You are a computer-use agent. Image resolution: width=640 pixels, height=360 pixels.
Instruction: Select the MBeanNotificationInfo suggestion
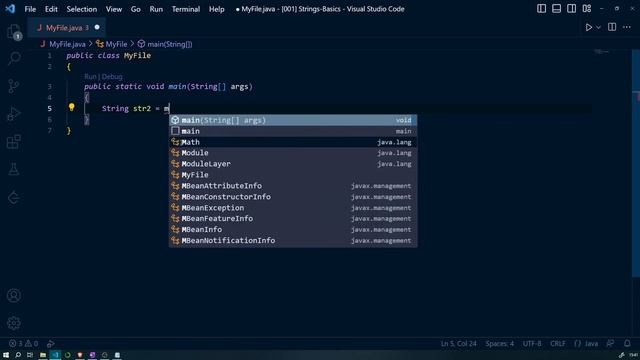click(x=293, y=240)
